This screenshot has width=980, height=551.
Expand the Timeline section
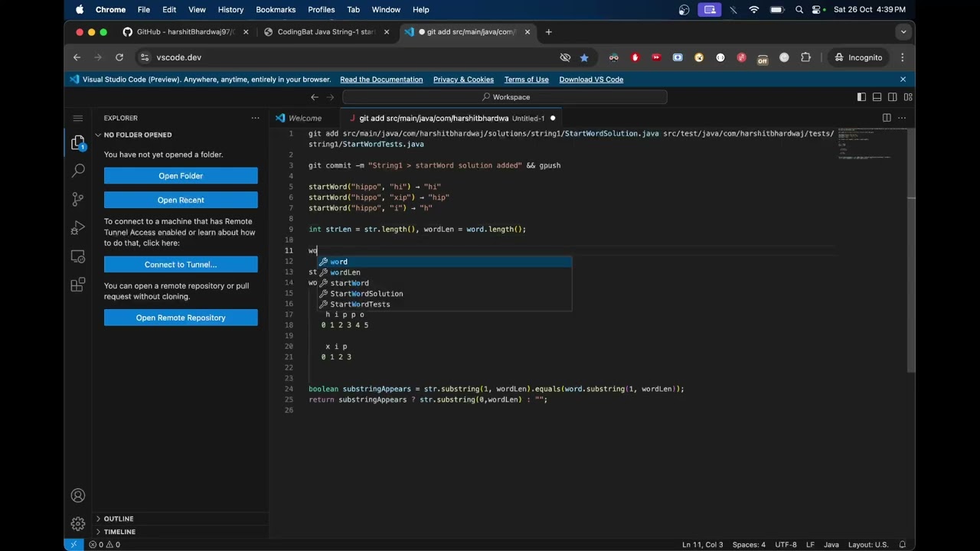(x=119, y=532)
